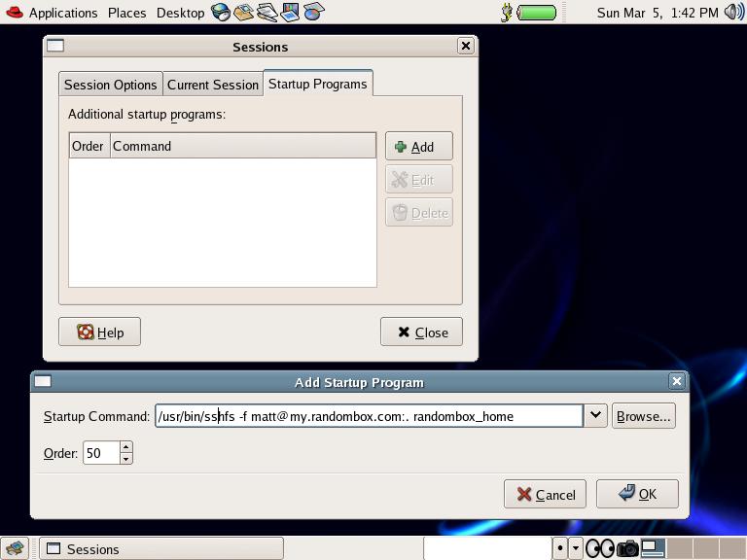The height and width of the screenshot is (560, 747).
Task: Click the Browse... button
Action: [x=644, y=416]
